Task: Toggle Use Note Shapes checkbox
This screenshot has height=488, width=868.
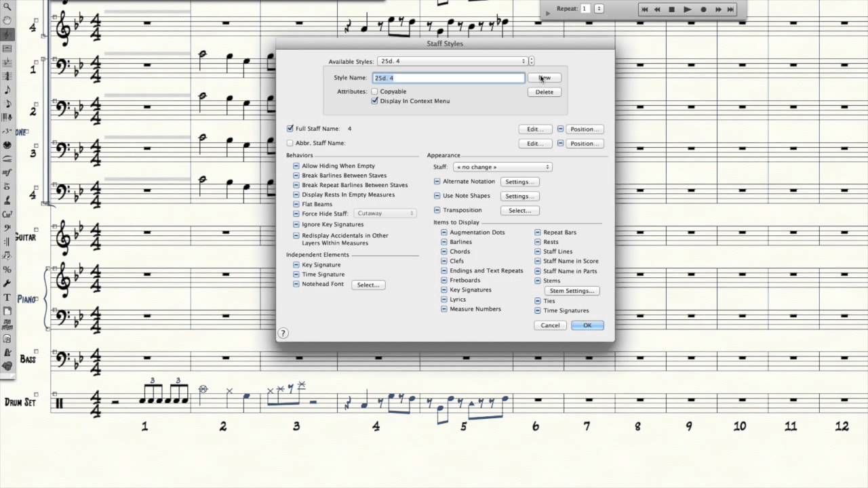Action: 437,196
